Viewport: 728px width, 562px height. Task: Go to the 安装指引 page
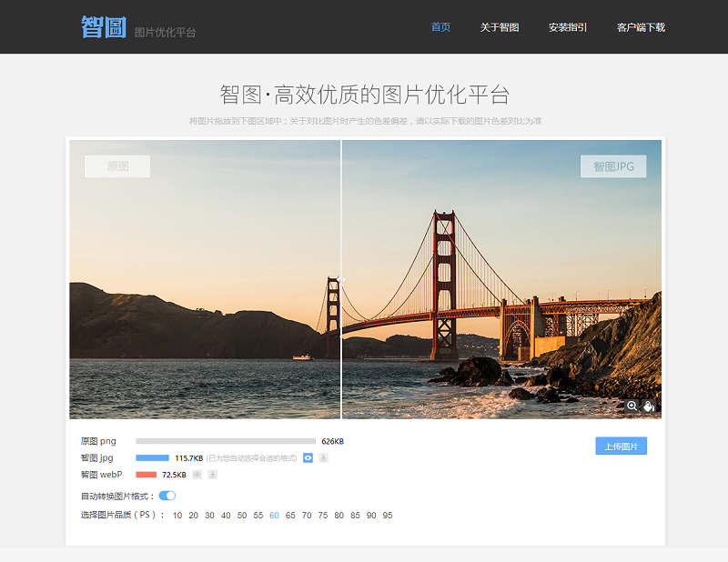pos(568,27)
